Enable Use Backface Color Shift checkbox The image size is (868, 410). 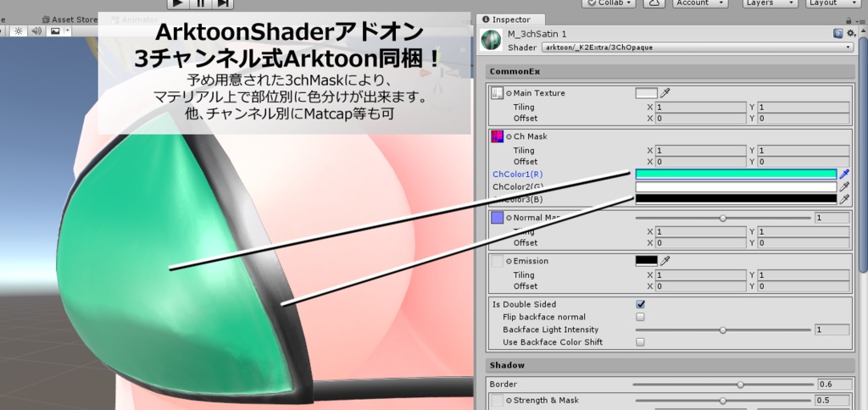pyautogui.click(x=641, y=342)
